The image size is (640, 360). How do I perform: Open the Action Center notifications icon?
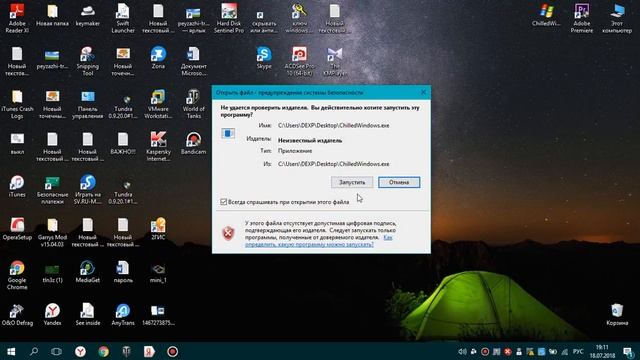628,351
